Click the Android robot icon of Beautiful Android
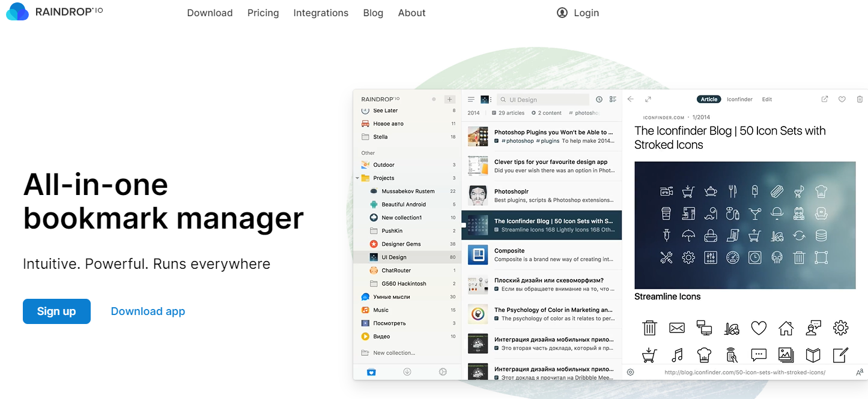This screenshot has width=868, height=399. [374, 204]
